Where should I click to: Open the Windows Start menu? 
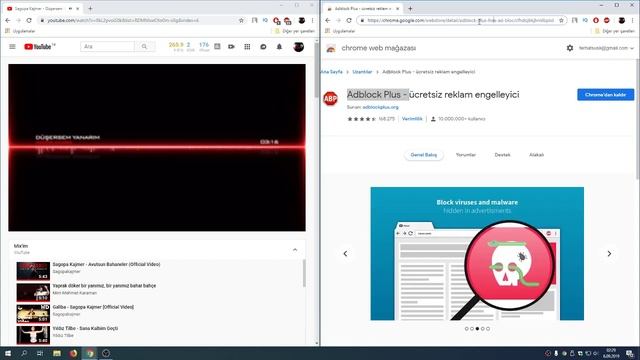coord(8,353)
